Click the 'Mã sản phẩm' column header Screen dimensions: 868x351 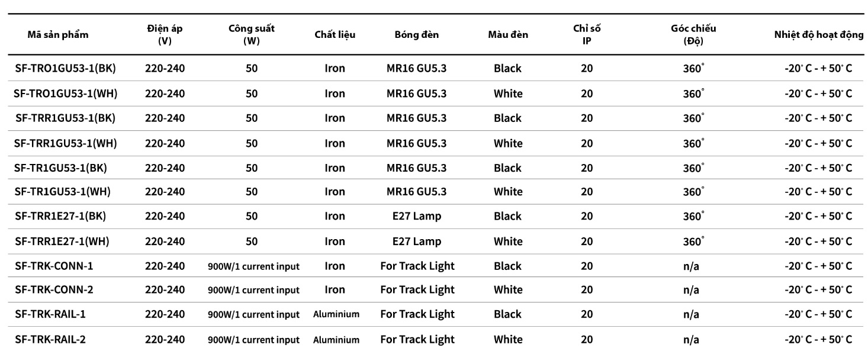pyautogui.click(x=58, y=34)
